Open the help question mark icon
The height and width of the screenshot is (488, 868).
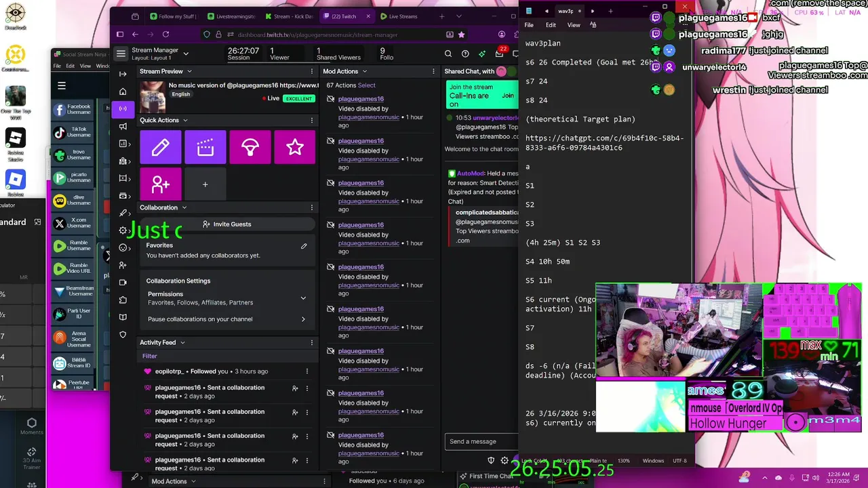coord(465,54)
